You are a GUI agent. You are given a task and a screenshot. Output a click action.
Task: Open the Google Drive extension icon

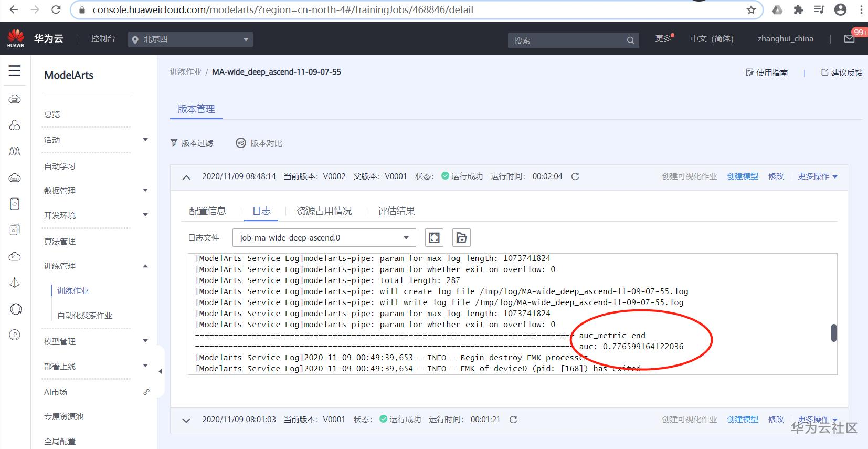pos(778,9)
